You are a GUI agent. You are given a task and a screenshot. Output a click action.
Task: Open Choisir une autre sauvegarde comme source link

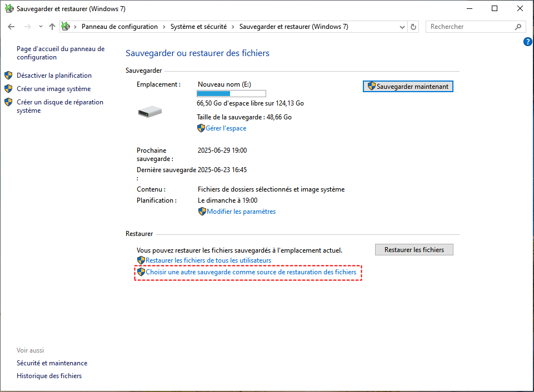pyautogui.click(x=251, y=272)
